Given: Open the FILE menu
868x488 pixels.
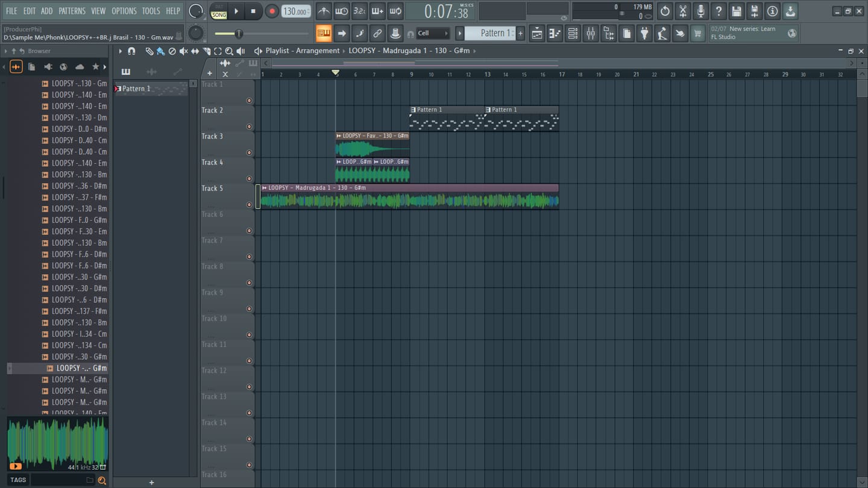Looking at the screenshot, I should point(11,11).
